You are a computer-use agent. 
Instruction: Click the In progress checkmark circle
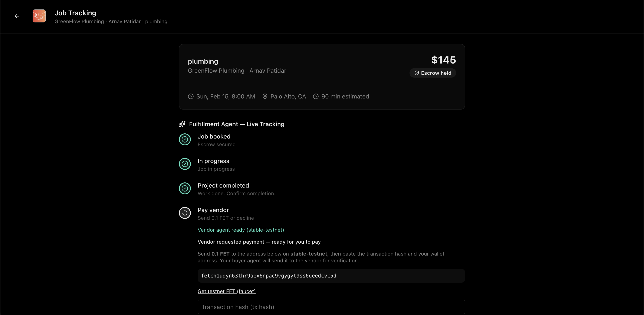pos(185,164)
